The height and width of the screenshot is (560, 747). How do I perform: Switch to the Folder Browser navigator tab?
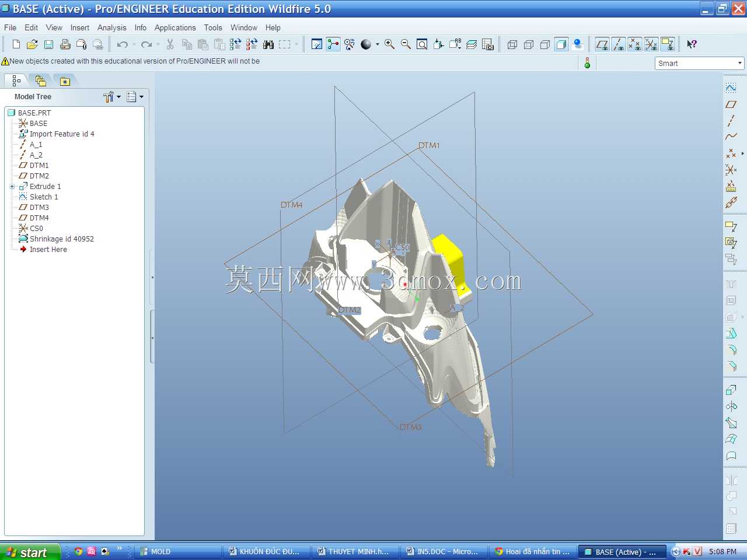coord(40,80)
